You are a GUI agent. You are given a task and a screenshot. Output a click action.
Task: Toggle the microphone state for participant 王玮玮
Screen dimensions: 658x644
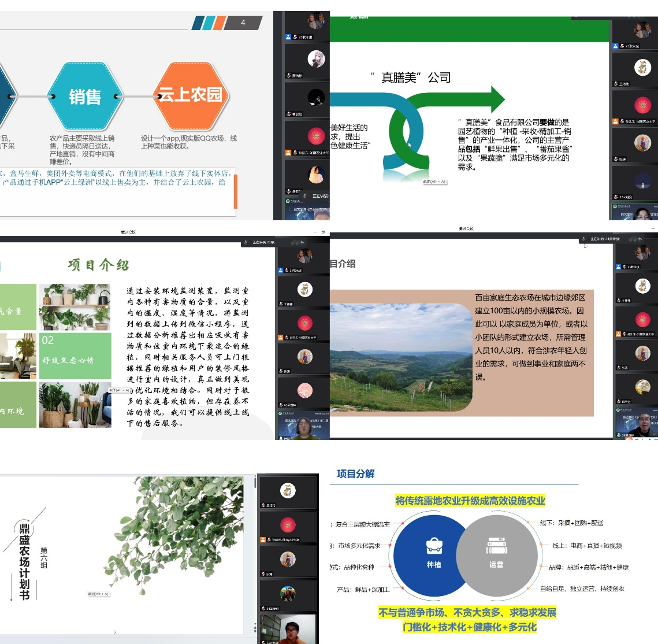coord(616,83)
